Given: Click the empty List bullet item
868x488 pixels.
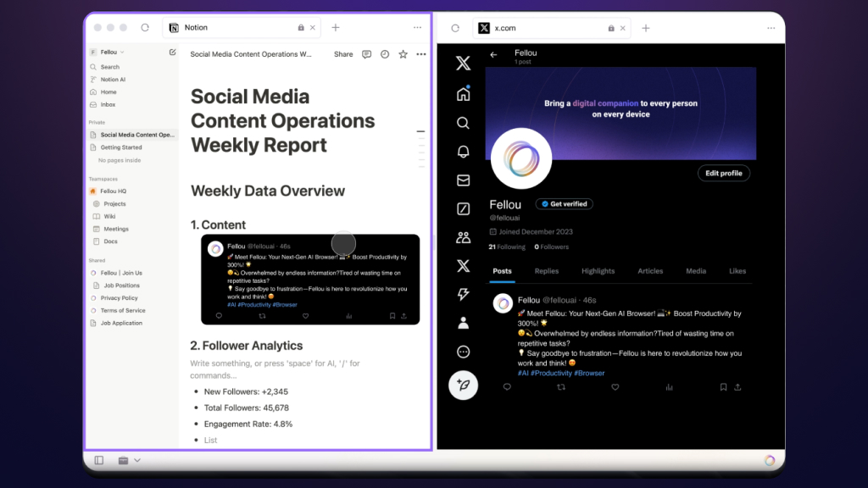Looking at the screenshot, I should coord(210,440).
